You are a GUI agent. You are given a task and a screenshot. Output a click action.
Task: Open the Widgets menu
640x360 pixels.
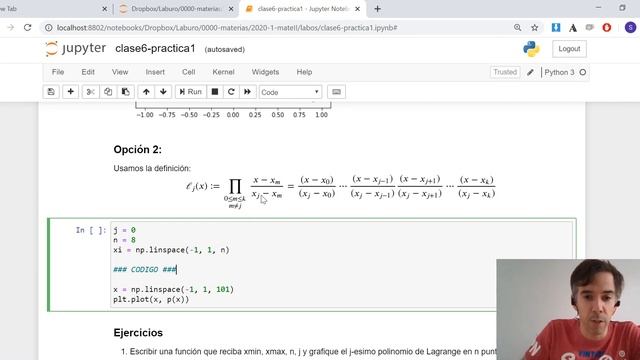[265, 72]
